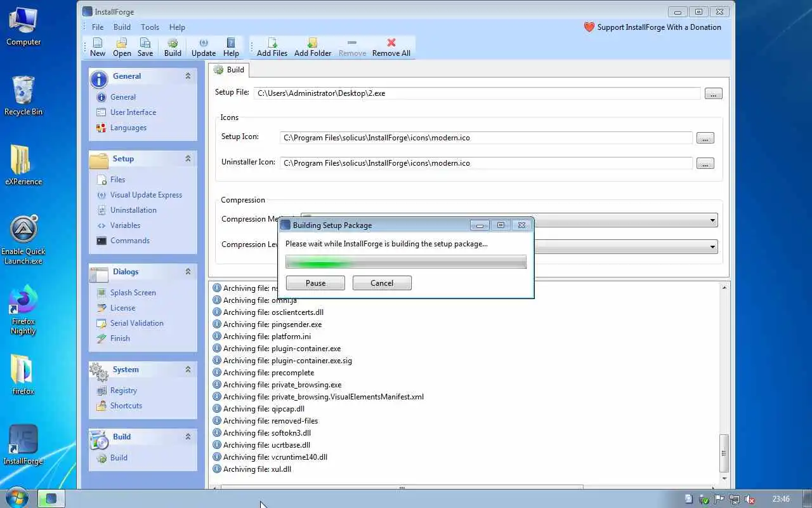812x508 pixels.
Task: Click Support InstallForge With a Donation link
Action: coord(652,27)
